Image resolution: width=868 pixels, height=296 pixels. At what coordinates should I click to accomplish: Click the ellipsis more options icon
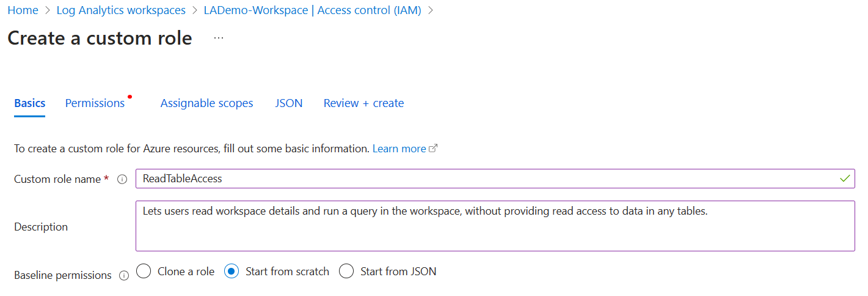point(219,38)
